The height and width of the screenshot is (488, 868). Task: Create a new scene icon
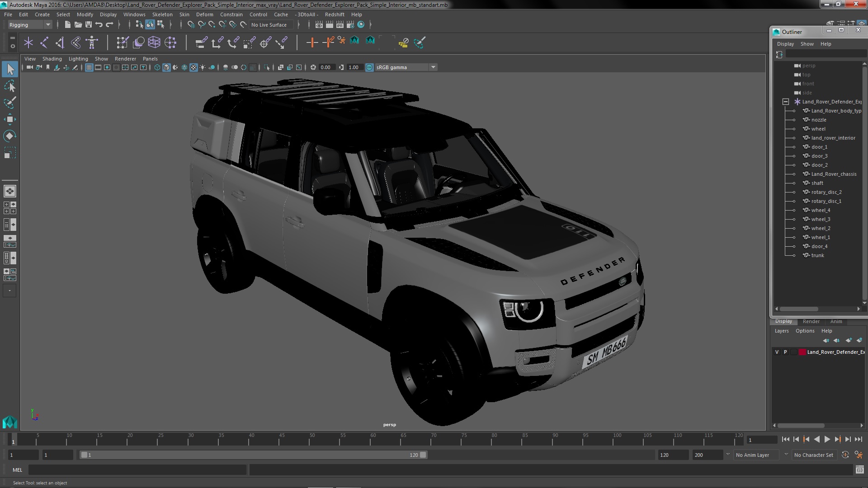pyautogui.click(x=67, y=24)
